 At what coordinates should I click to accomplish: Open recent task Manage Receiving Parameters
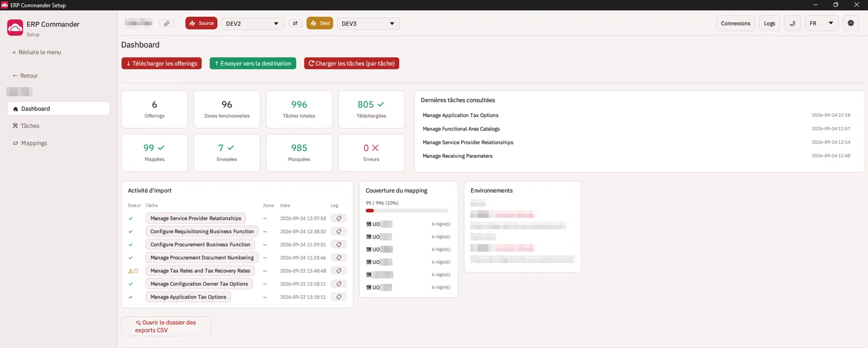click(x=457, y=156)
